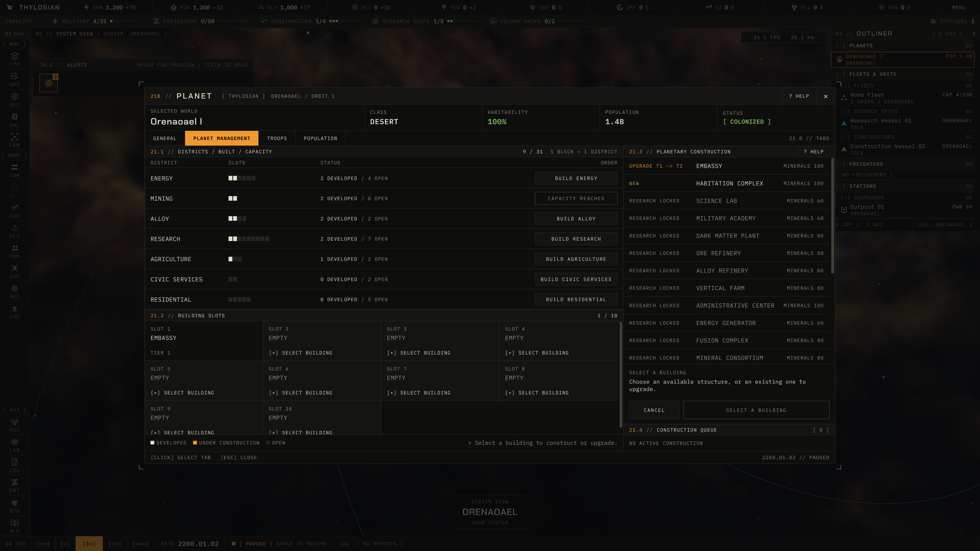Open the RES research sidebar icon
The width and height of the screenshot is (980, 551).
(x=15, y=291)
